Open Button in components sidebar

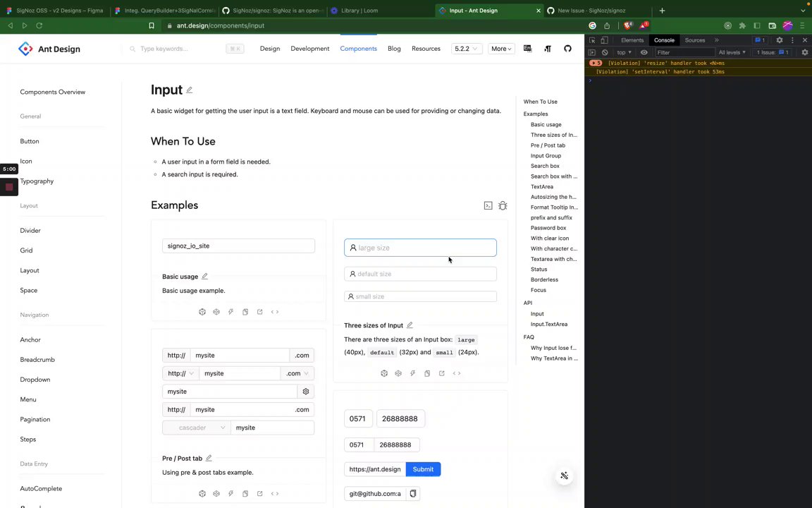click(30, 141)
